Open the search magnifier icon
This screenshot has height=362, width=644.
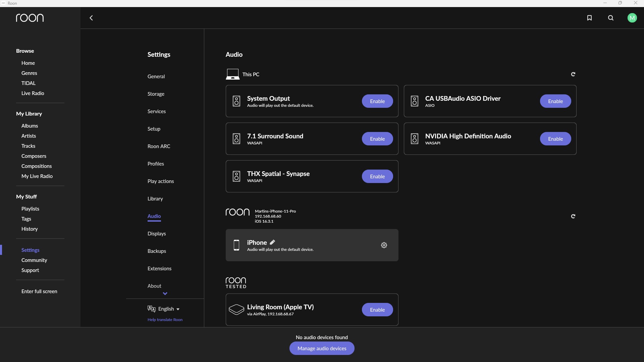611,18
